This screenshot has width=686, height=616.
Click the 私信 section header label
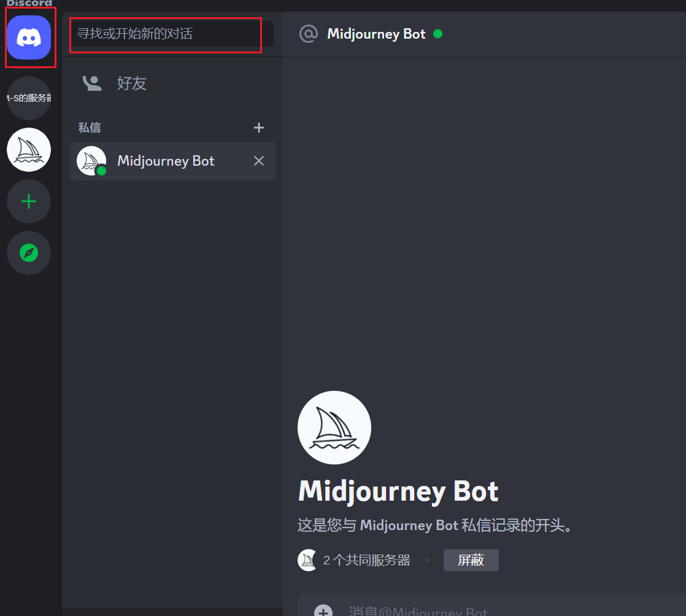pyautogui.click(x=90, y=128)
